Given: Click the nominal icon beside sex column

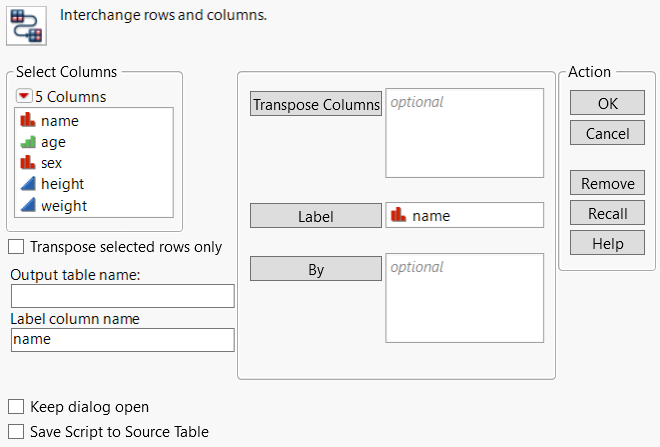Looking at the screenshot, I should tap(27, 163).
